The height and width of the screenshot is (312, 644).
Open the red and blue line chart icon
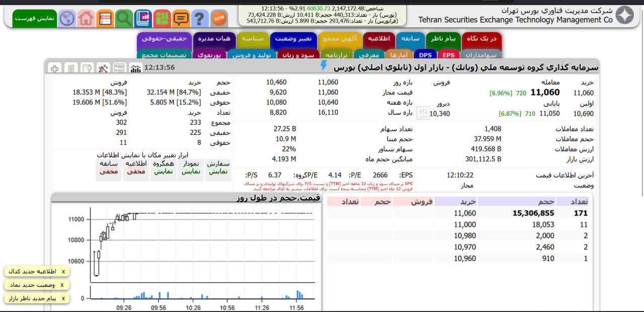[104, 68]
